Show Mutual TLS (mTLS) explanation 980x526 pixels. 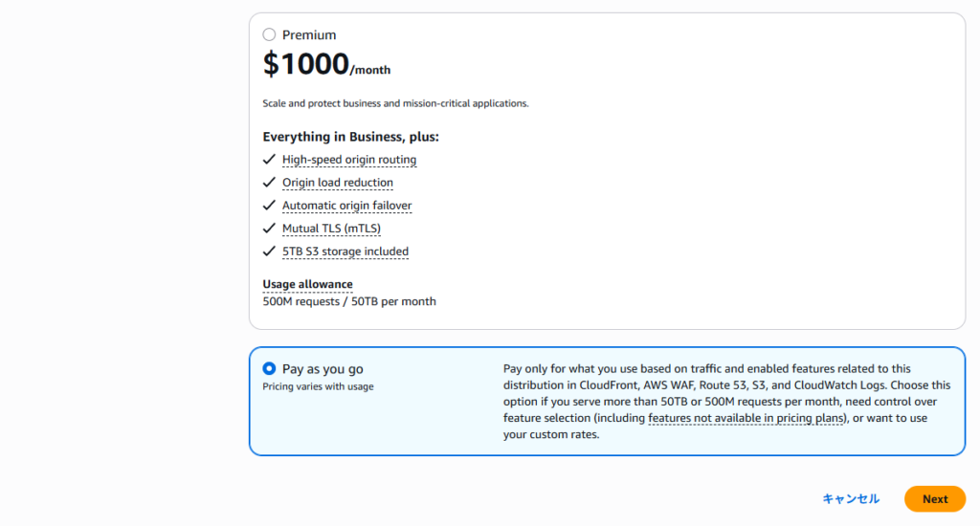coord(331,229)
